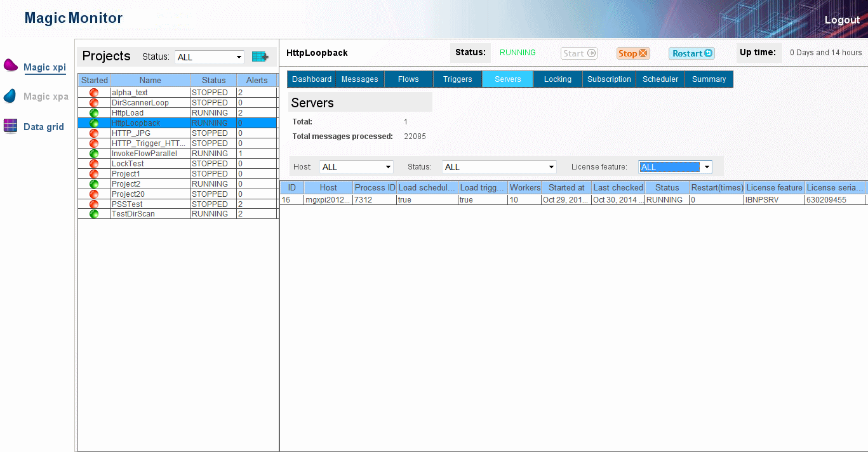Click the red status icon for HTTP_JPG

94,133
